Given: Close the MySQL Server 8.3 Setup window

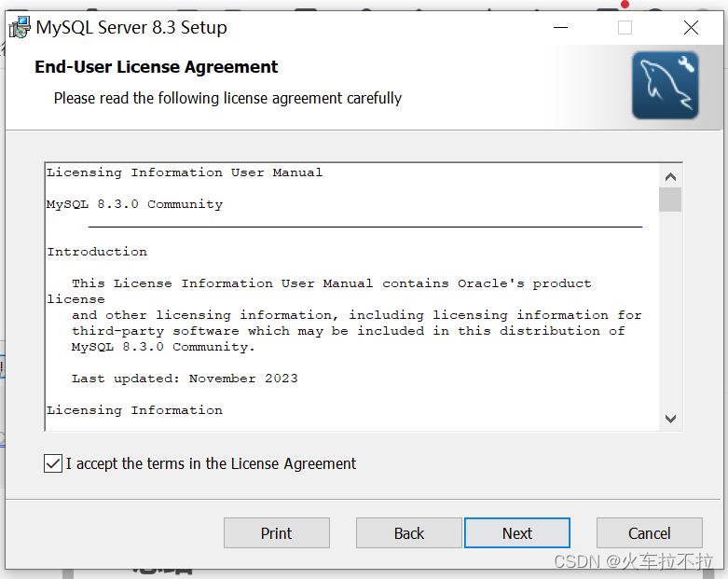Looking at the screenshot, I should pyautogui.click(x=691, y=28).
